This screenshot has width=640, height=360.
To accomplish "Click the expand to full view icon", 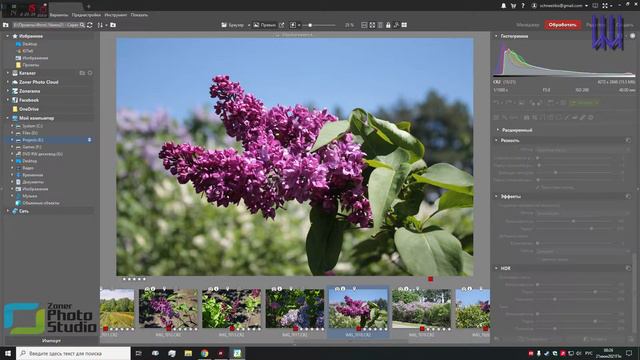I will tap(372, 25).
